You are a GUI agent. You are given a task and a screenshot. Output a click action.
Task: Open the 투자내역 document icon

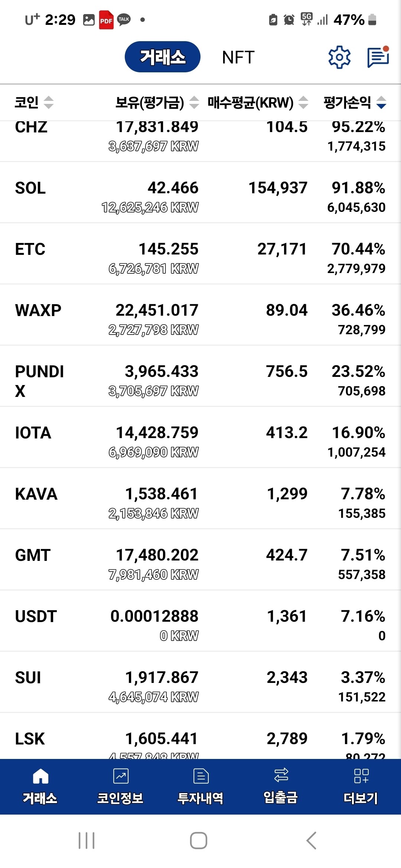pyautogui.click(x=201, y=776)
